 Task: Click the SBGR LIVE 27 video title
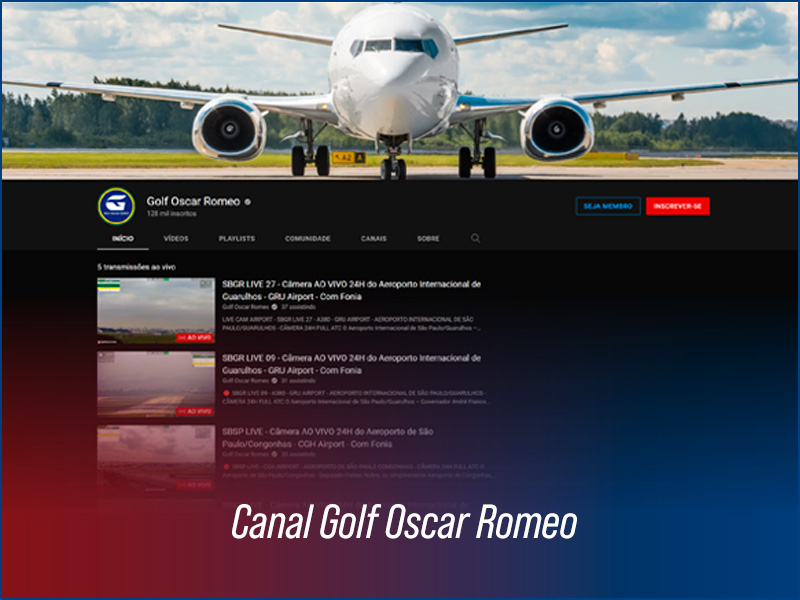click(x=351, y=290)
